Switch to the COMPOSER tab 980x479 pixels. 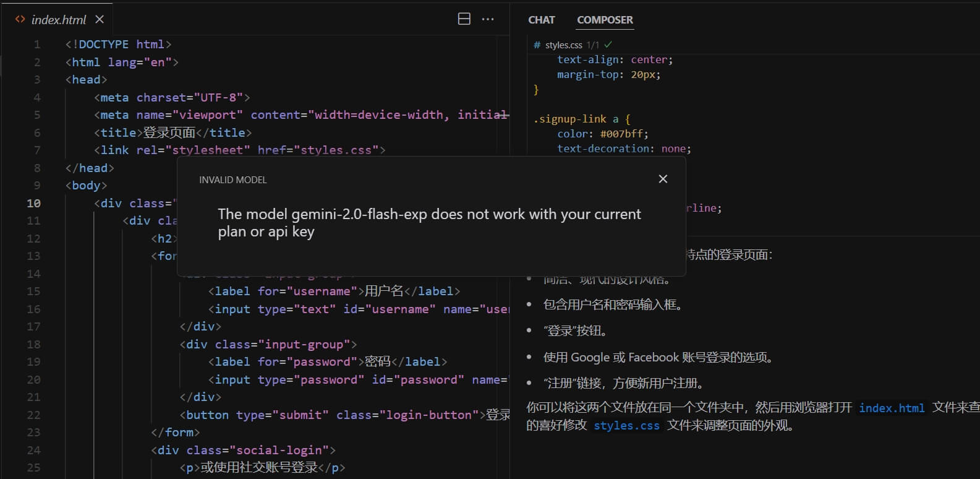(605, 20)
